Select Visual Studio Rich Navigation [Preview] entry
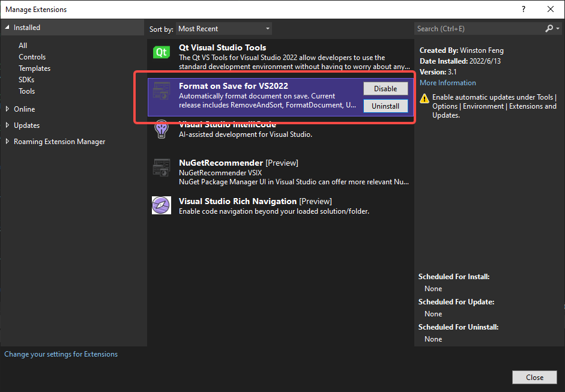Screen dimensions: 565x392 [280, 206]
